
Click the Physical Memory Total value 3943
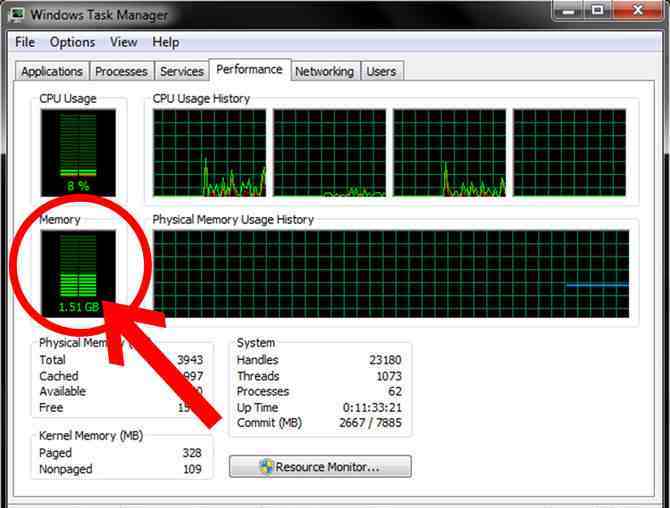click(x=190, y=360)
